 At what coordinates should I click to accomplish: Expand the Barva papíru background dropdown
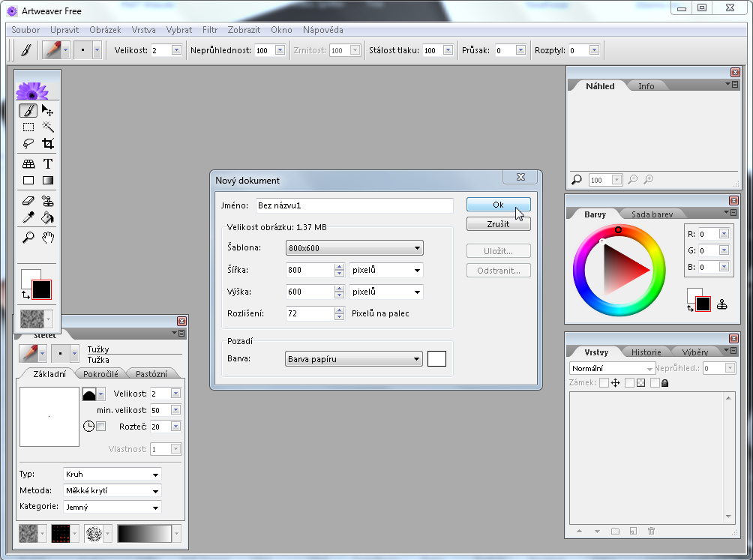point(354,359)
